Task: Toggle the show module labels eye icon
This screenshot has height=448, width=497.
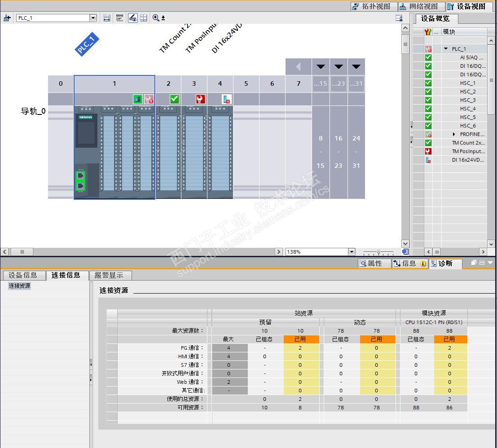Action: click(133, 18)
